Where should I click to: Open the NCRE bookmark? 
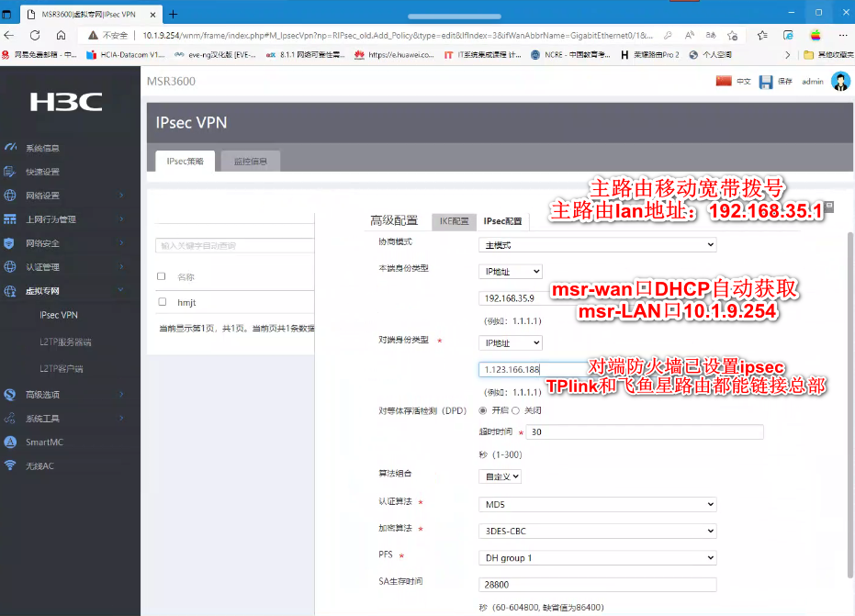(571, 54)
